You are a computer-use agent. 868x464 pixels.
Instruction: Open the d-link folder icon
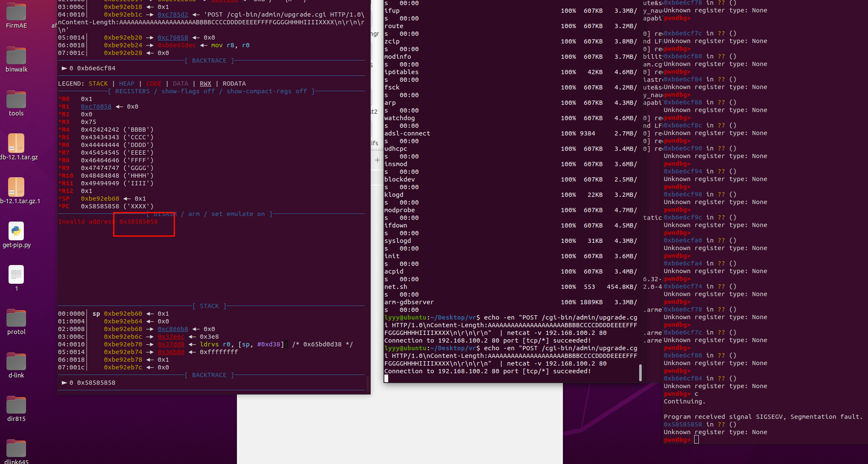point(16,362)
